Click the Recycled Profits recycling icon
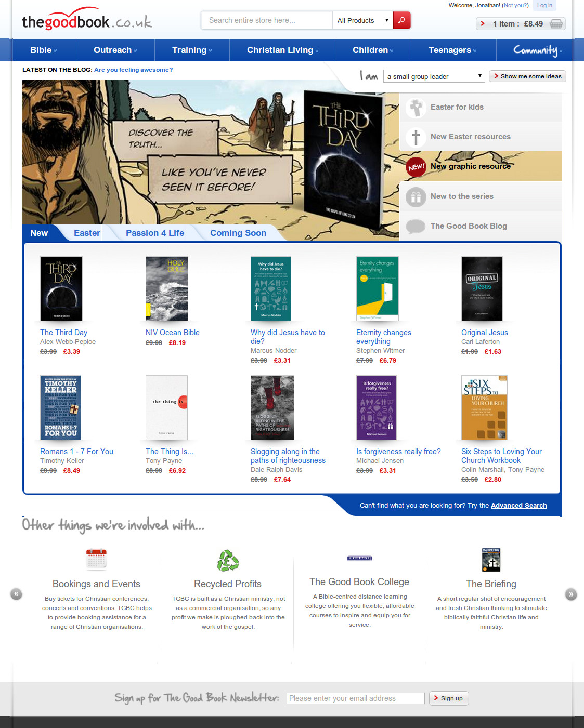Viewport: 584px width, 728px height. click(x=228, y=560)
